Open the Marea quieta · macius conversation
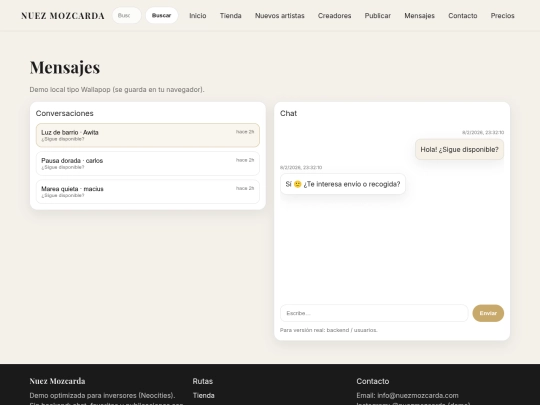 148,192
